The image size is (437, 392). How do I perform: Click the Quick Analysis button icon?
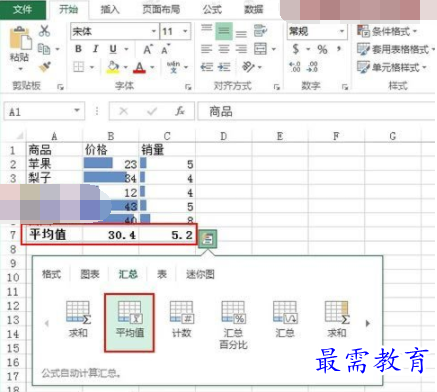coord(208,239)
